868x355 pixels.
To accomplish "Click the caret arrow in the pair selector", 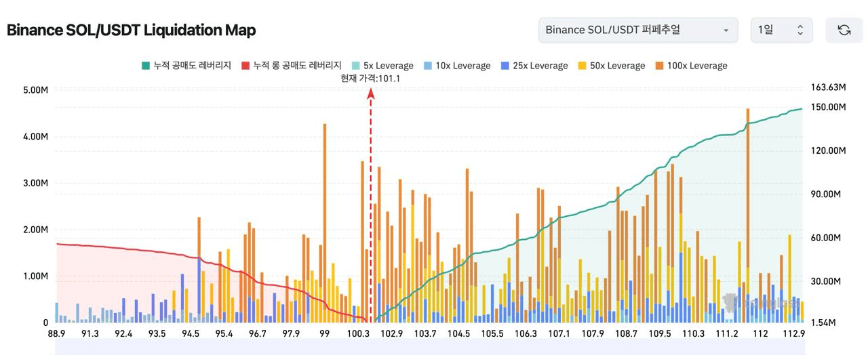I will (x=726, y=30).
